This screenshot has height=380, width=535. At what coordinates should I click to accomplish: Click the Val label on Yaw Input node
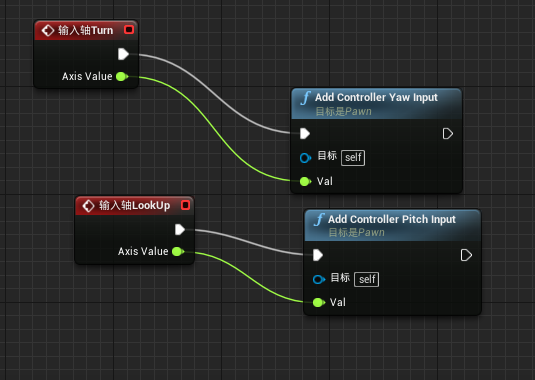tap(324, 181)
